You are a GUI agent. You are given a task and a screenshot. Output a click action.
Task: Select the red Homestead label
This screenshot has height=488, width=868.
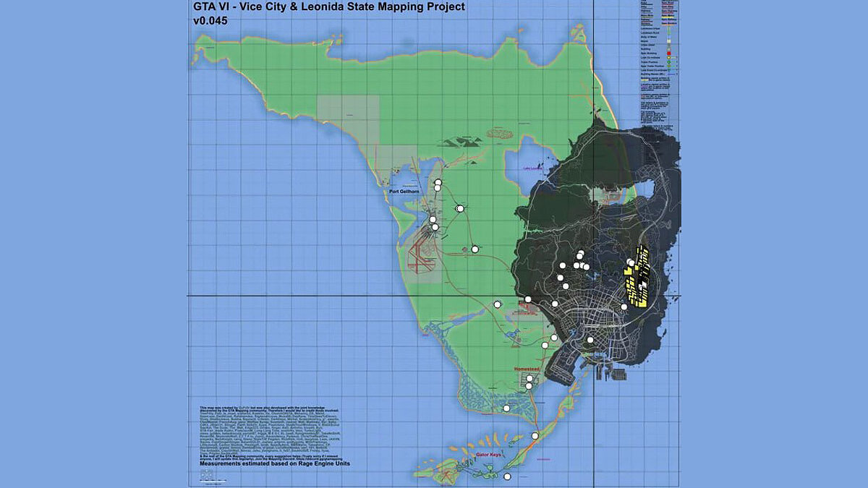tap(526, 369)
